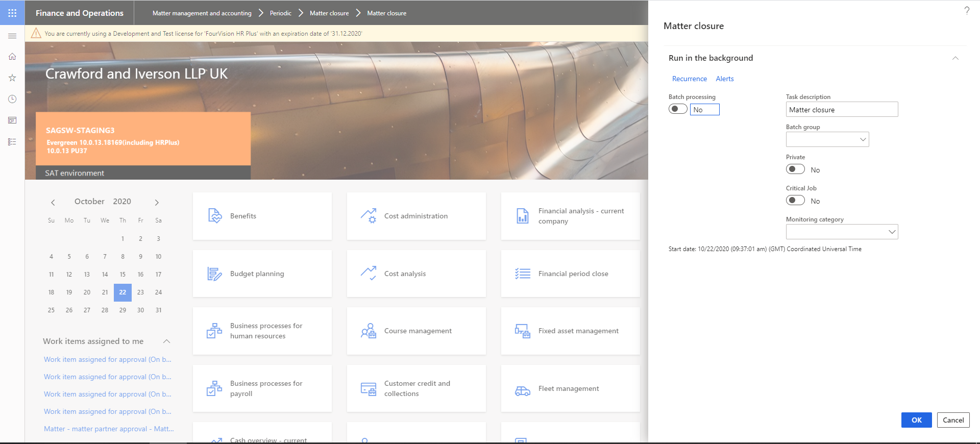The width and height of the screenshot is (980, 444).
Task: Select October 22 in the calendar
Action: tap(122, 292)
